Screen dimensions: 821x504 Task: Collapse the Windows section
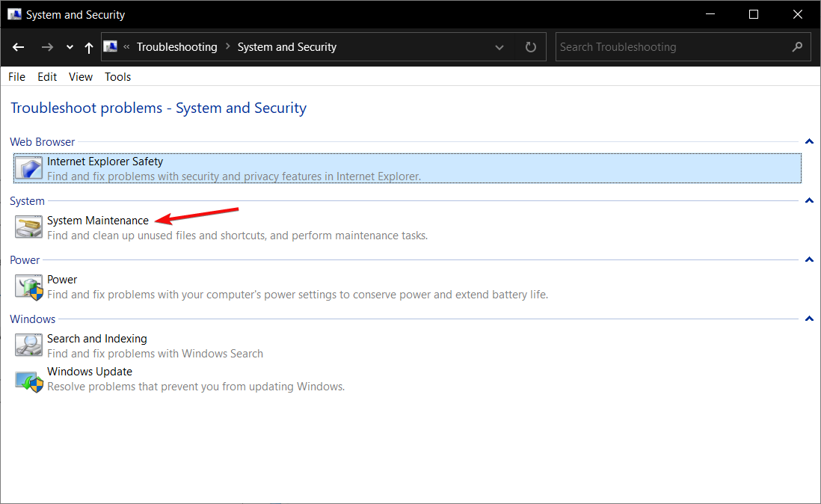808,319
